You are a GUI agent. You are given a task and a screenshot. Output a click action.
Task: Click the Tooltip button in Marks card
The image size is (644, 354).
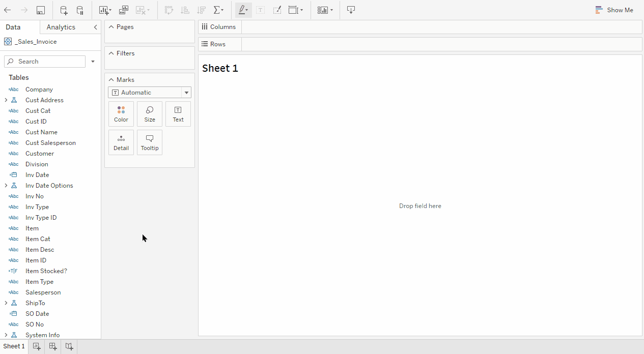pos(150,142)
